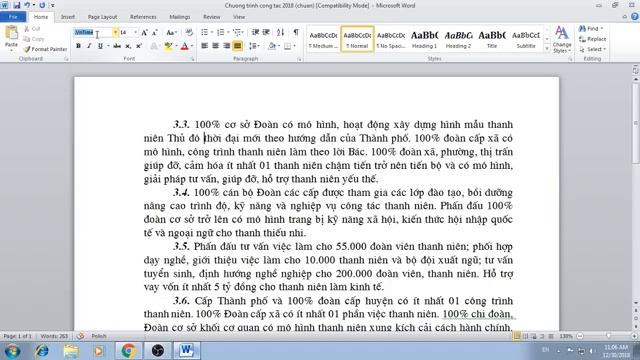Apply paragraph shading color
Screen dimensions: 640x360
[272, 46]
